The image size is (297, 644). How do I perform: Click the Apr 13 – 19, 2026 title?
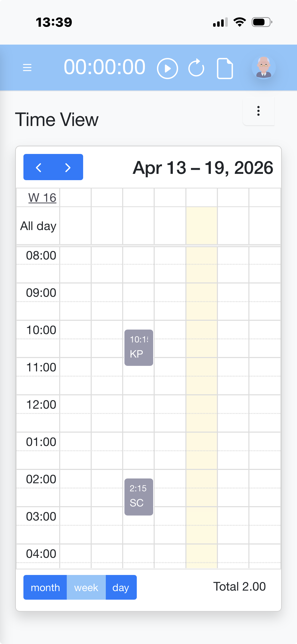[x=203, y=168]
